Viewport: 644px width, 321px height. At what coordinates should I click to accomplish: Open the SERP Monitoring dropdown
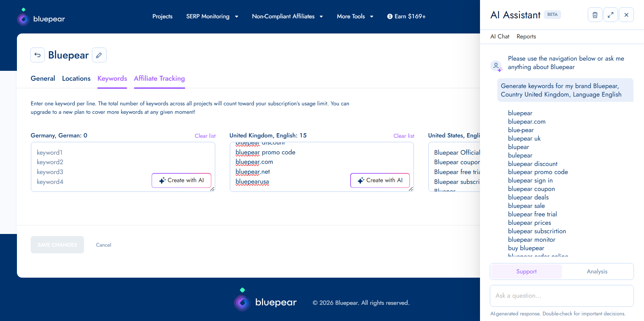coord(212,17)
